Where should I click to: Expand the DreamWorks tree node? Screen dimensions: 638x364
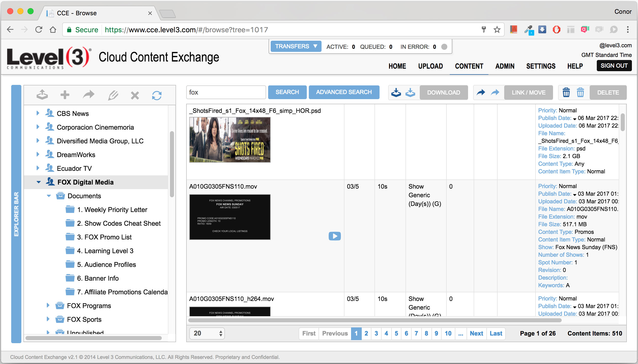tap(38, 154)
